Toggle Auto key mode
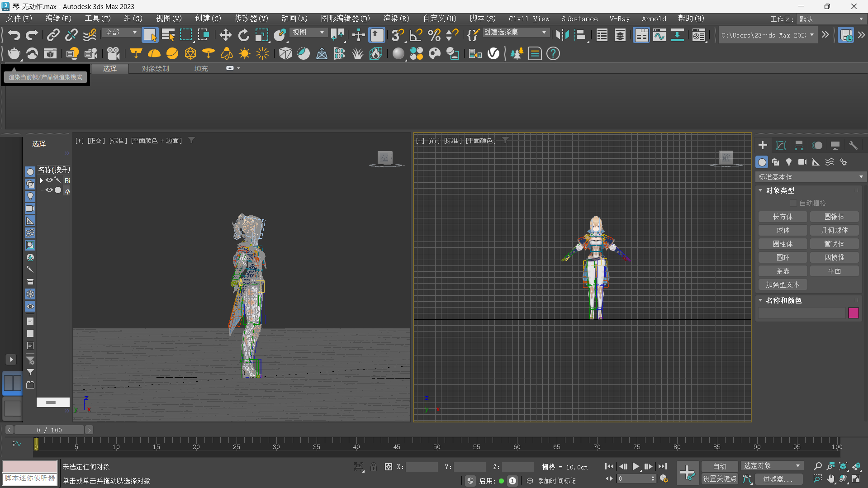The image size is (868, 488). pyautogui.click(x=720, y=466)
